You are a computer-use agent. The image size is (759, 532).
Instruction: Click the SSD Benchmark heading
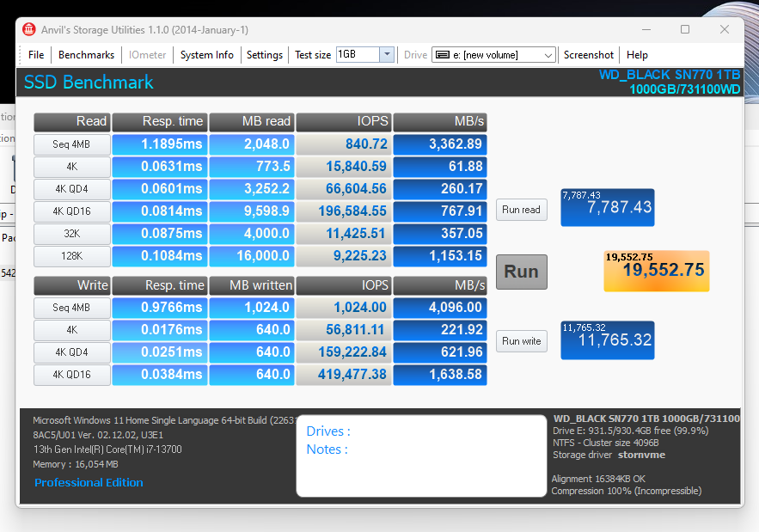coord(89,83)
